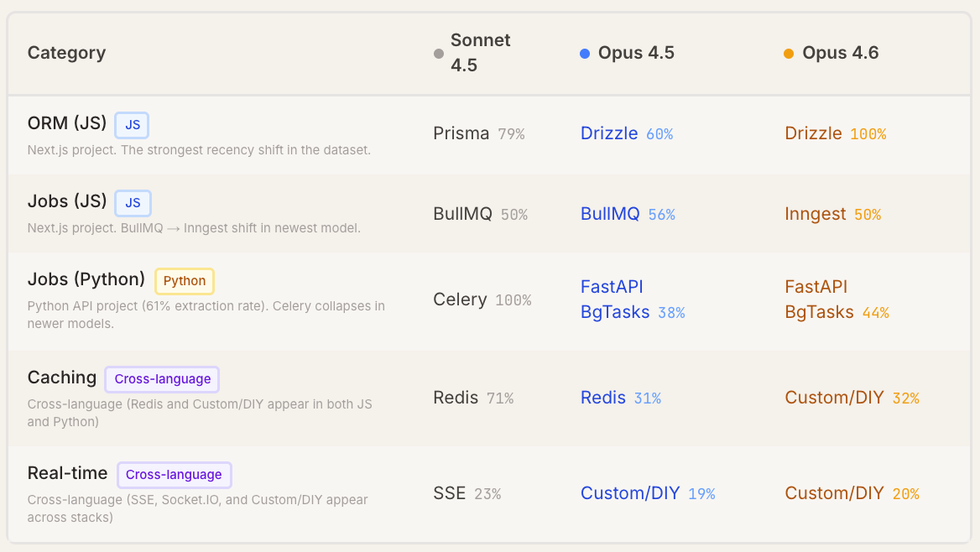Select the Opus 4.6 column header text

[840, 53]
